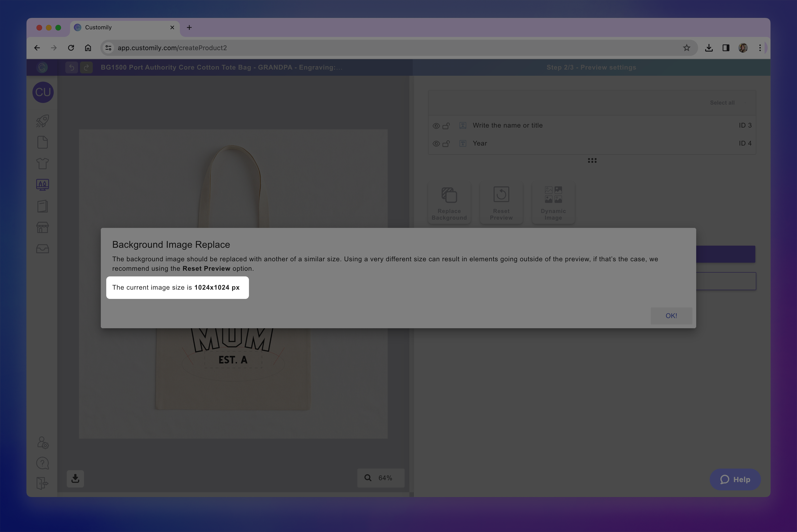
Task: Click the three-row dots panel handle
Action: (592, 160)
